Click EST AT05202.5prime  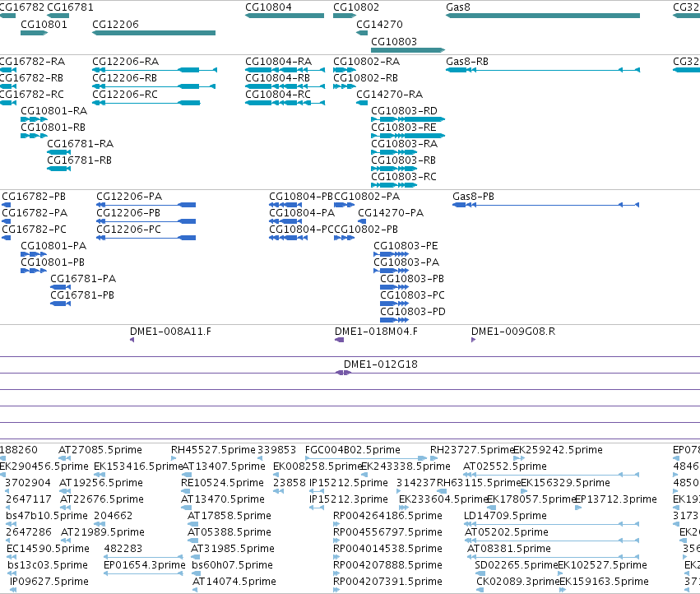click(x=506, y=532)
